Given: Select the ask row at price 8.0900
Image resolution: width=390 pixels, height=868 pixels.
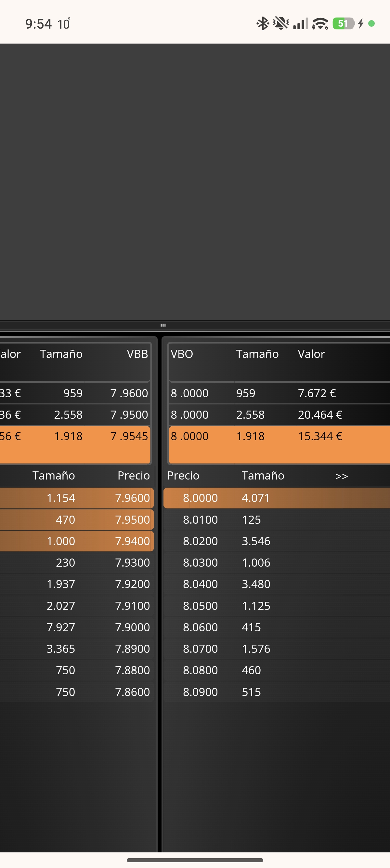Looking at the screenshot, I should click(276, 692).
